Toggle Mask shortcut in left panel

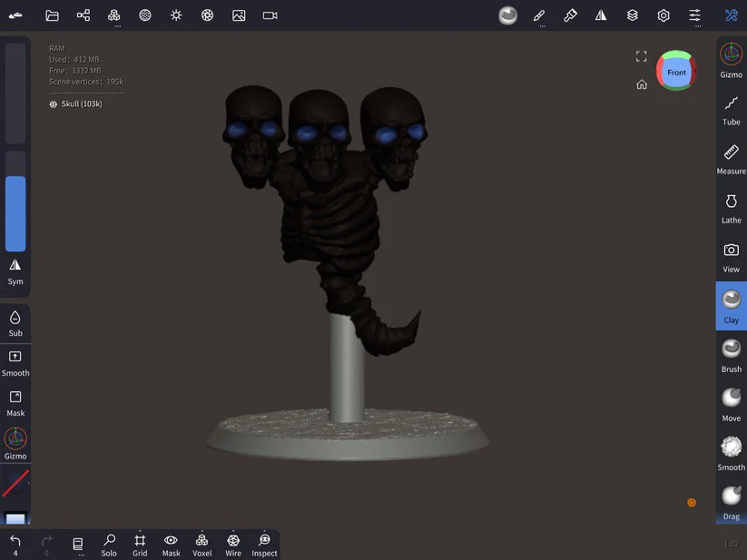[x=15, y=404]
